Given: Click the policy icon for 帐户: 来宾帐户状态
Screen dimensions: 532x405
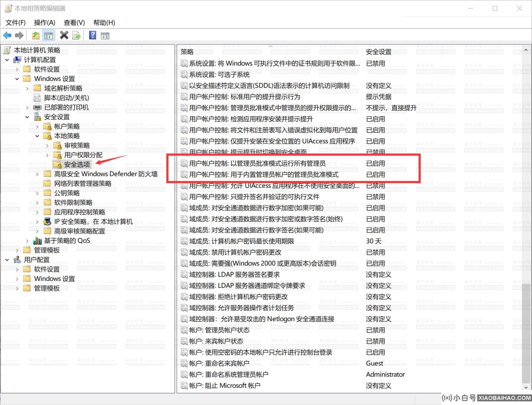Looking at the screenshot, I should (184, 341).
